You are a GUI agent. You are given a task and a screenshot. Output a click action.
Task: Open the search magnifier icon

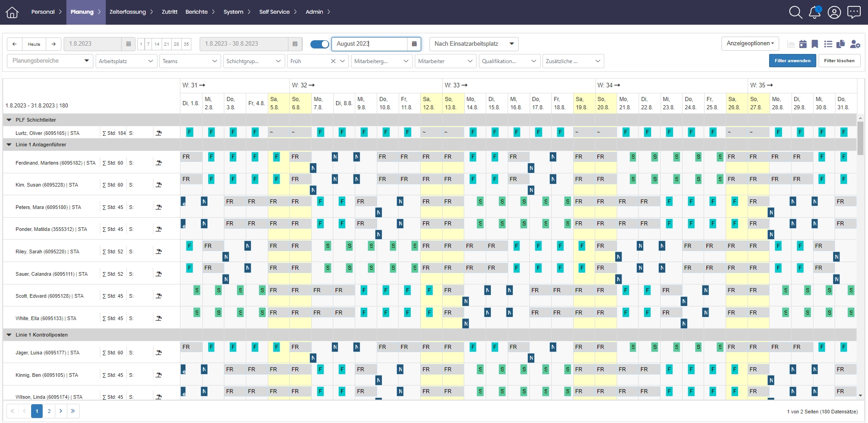[x=795, y=12]
